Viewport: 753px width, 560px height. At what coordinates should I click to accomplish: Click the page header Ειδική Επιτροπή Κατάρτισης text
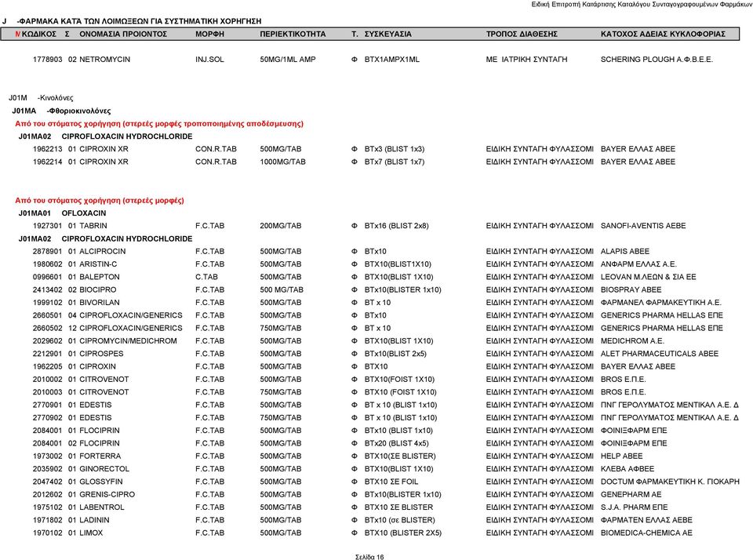pos(641,5)
